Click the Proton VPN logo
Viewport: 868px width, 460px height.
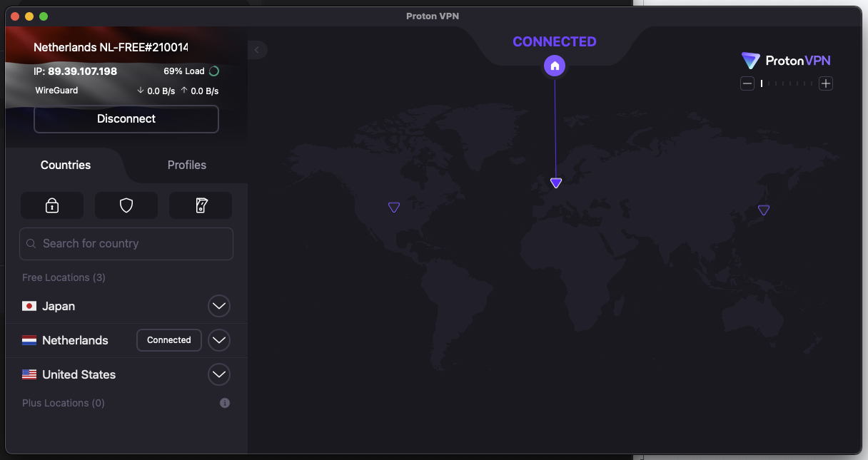(x=785, y=61)
